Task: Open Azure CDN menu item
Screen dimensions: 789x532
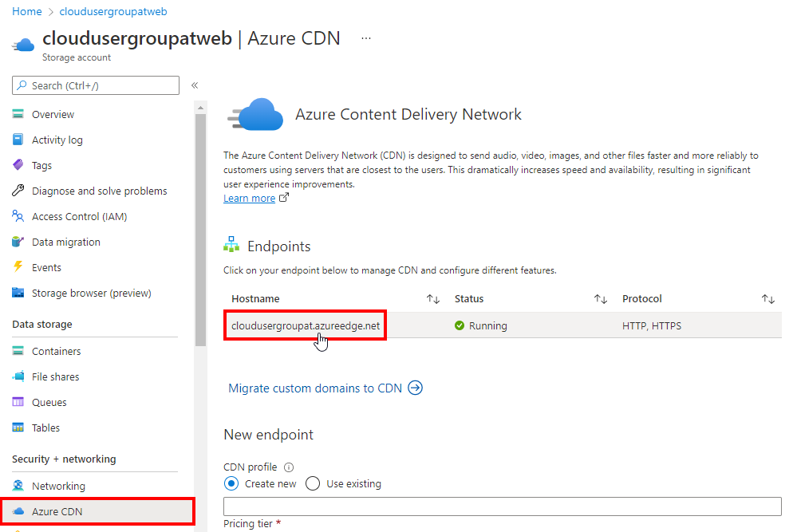Action: click(57, 511)
